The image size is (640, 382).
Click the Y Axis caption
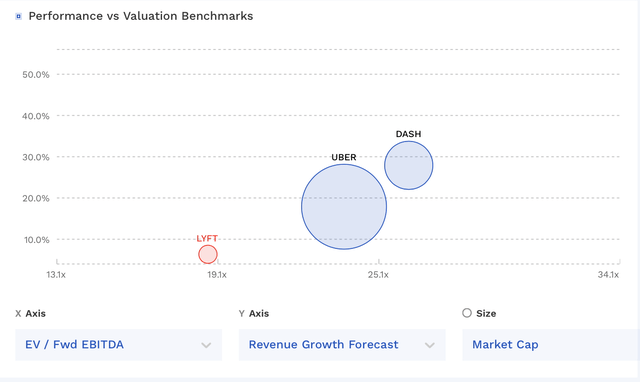coord(254,313)
